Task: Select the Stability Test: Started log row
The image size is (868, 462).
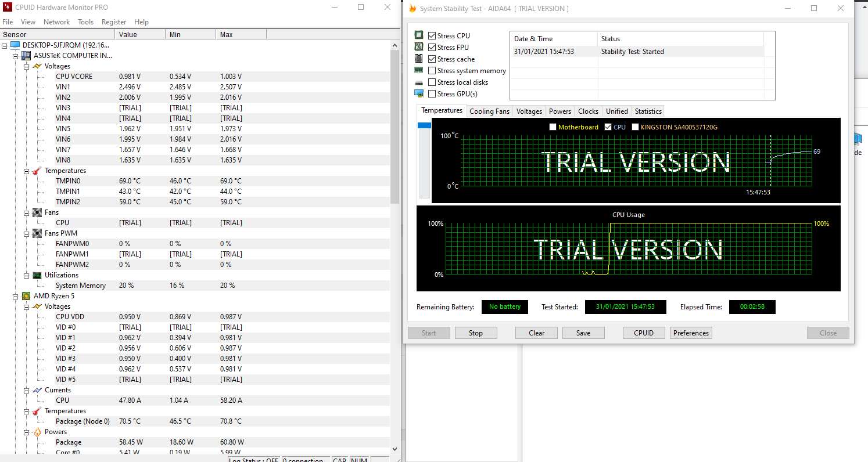Action: point(637,51)
